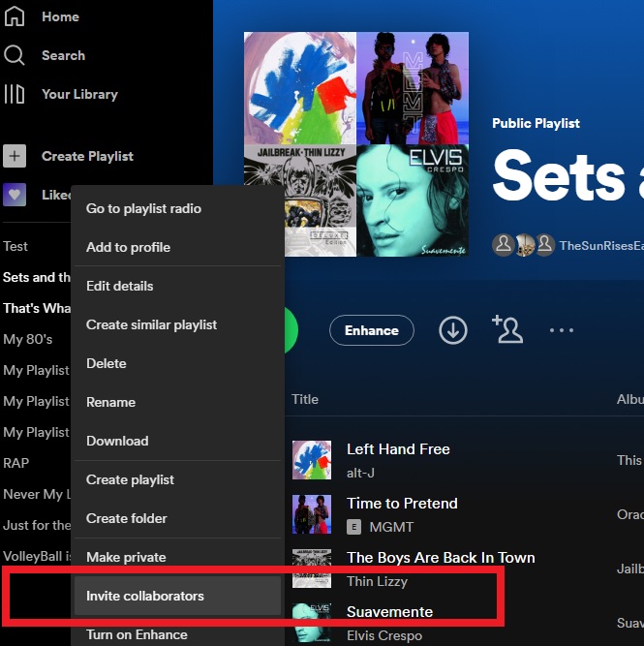Screen dimensions: 644x646
Task: Choose Create playlist menu entry
Action: [177, 479]
